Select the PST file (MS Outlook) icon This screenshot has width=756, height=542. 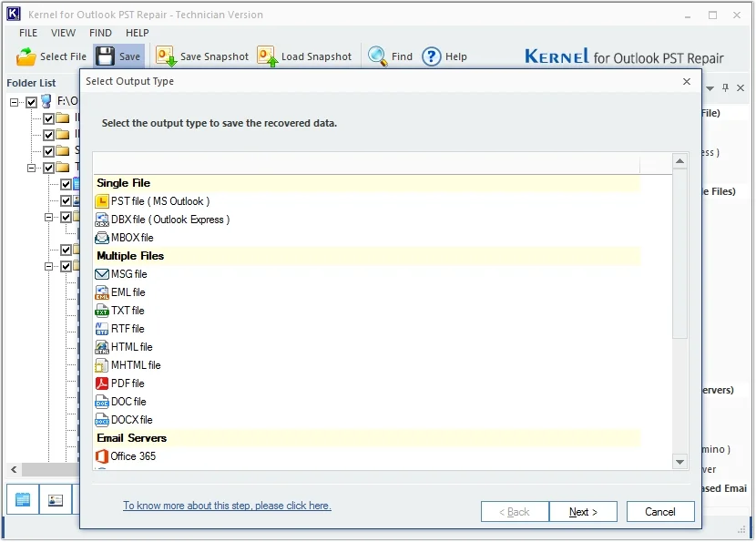click(102, 201)
